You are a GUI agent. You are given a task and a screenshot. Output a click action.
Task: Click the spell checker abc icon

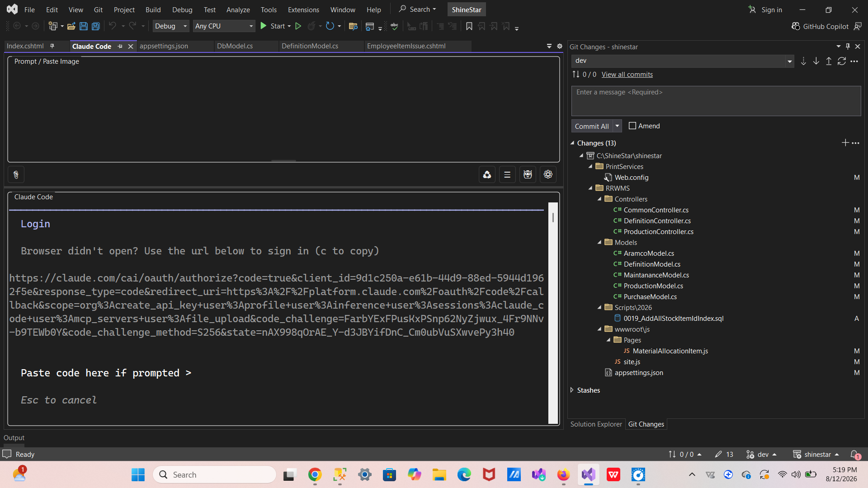394,26
